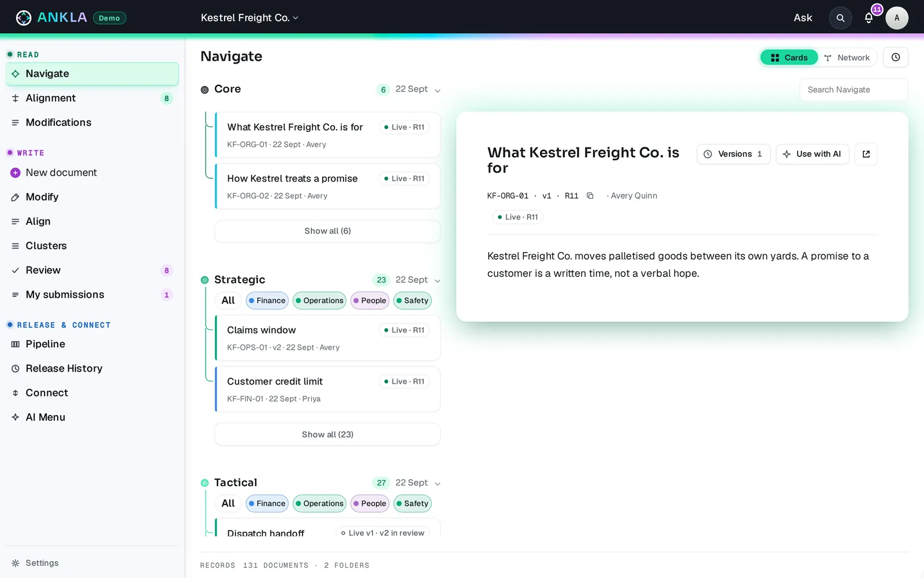Open Kestrel Freight Co. organisation dropdown

point(249,18)
